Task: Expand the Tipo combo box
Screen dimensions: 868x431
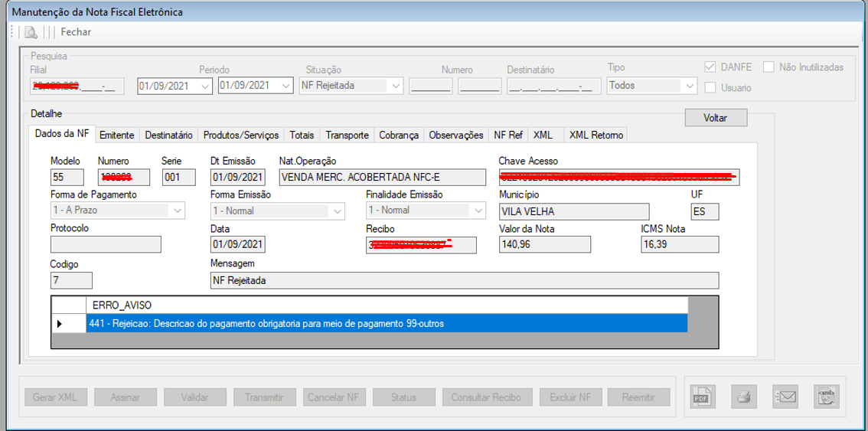Action: click(689, 86)
